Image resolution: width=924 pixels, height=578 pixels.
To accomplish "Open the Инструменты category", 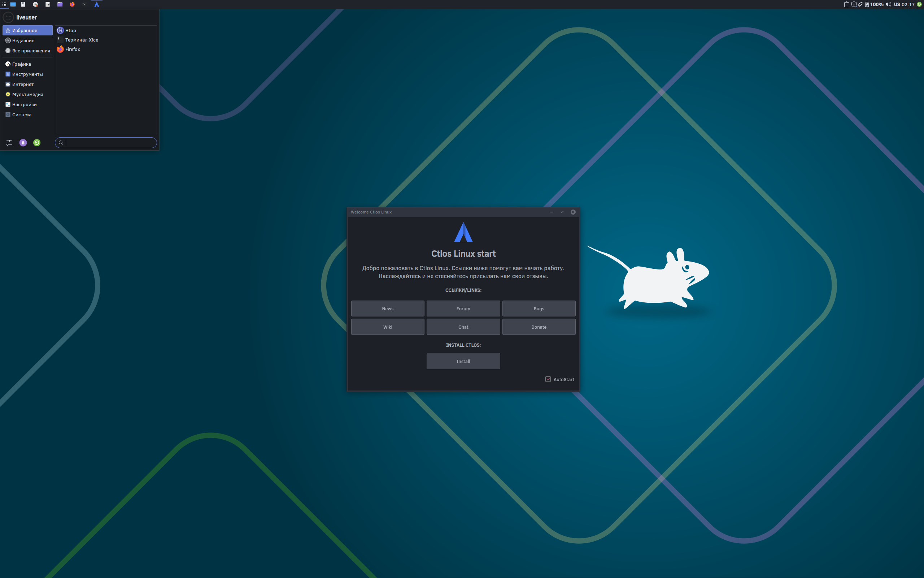I will coord(27,74).
